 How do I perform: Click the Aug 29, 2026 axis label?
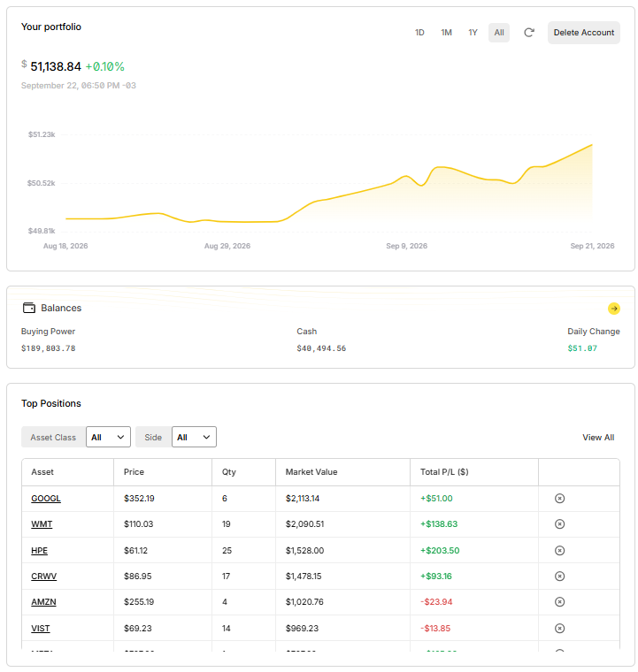click(227, 246)
